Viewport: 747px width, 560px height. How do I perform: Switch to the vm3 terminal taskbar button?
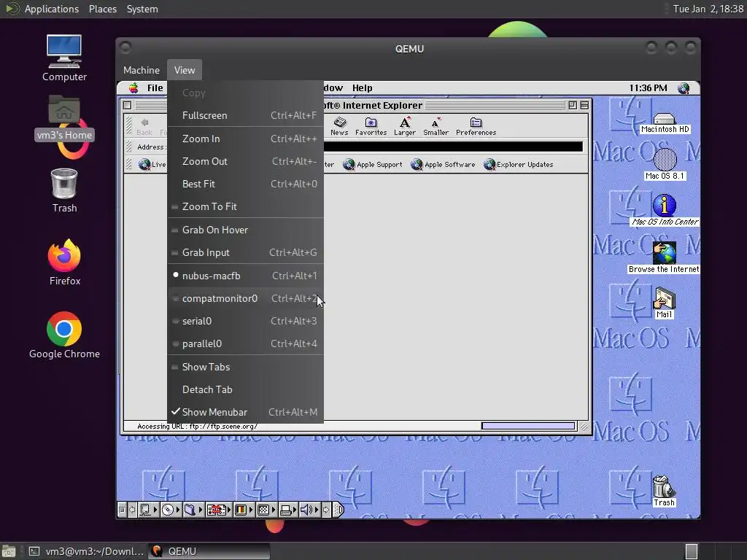[x=86, y=551]
